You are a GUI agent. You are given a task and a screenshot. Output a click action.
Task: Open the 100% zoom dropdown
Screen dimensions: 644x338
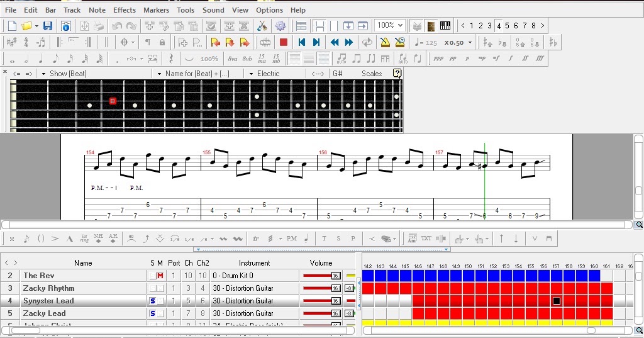390,26
